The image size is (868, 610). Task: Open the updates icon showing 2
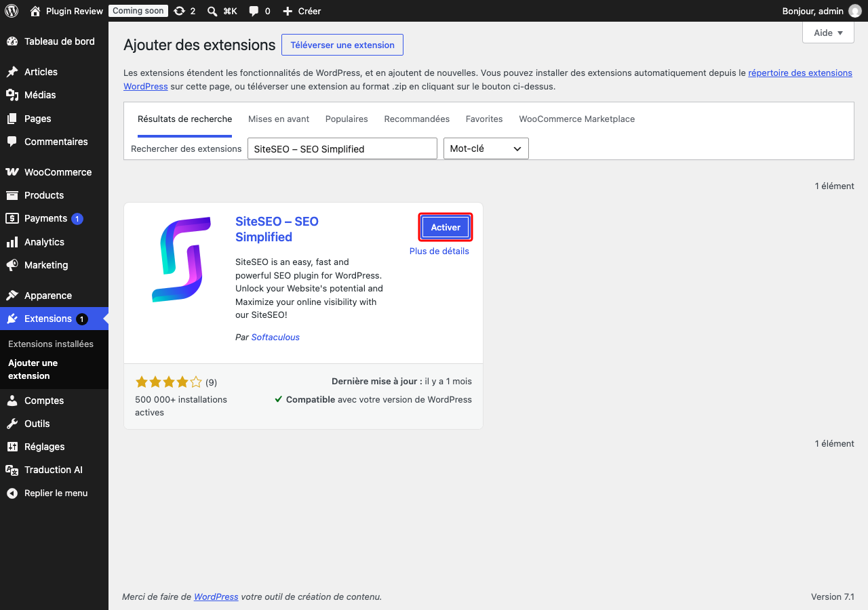[179, 11]
